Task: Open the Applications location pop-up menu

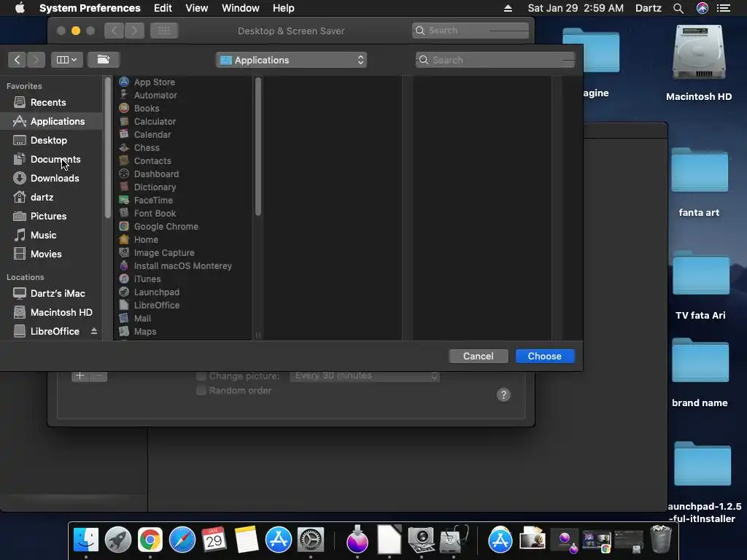Action: (291, 60)
